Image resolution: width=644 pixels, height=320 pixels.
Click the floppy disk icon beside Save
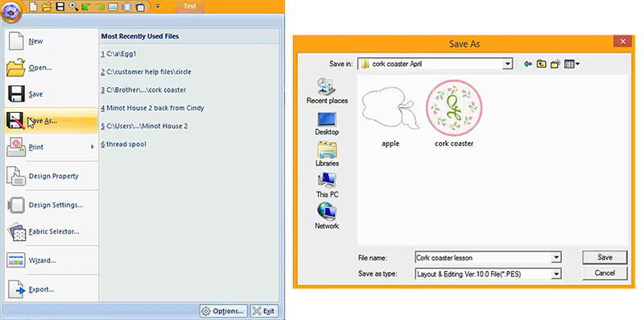click(16, 94)
